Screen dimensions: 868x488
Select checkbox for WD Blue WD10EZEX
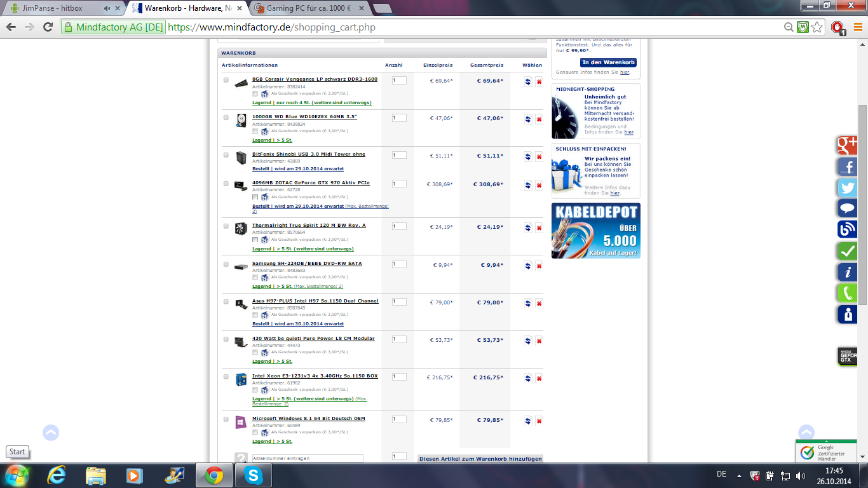click(226, 118)
